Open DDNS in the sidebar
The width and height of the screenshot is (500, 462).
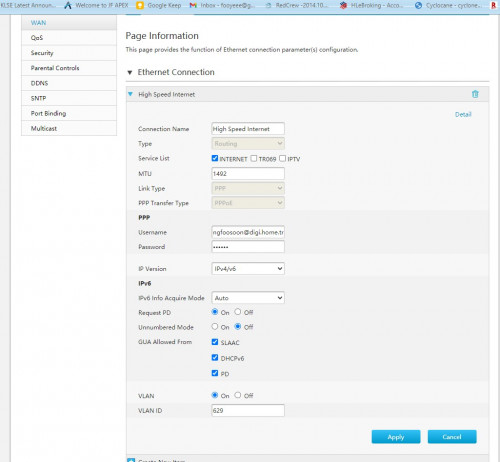(69, 83)
